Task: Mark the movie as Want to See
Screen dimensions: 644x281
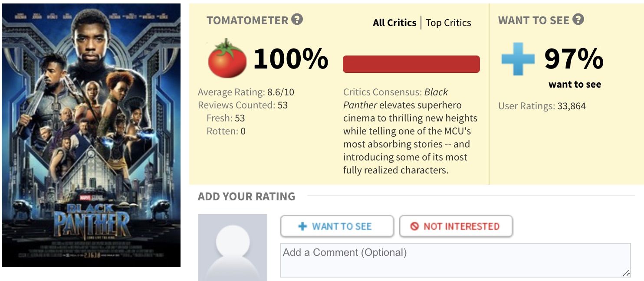Action: [x=337, y=226]
